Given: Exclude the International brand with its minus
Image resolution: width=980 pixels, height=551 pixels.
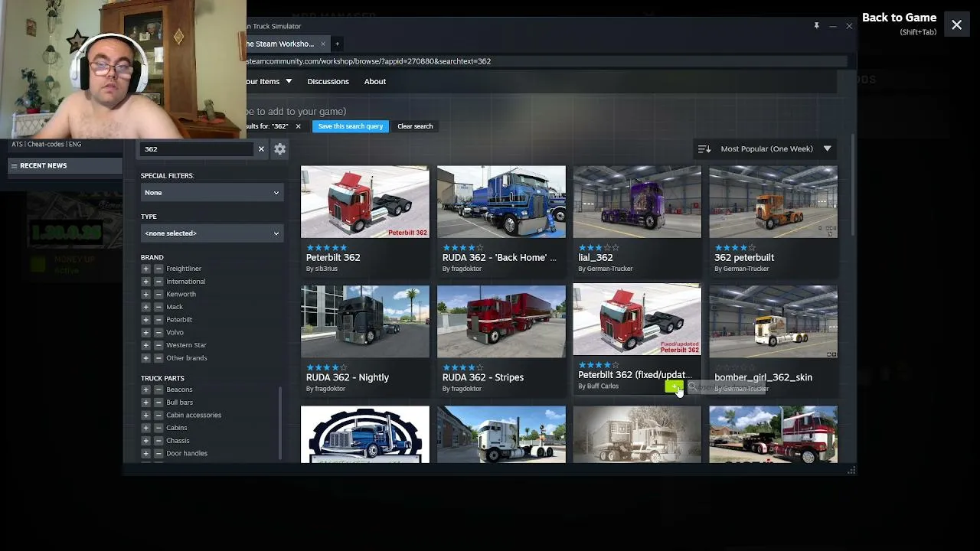Looking at the screenshot, I should [x=158, y=282].
